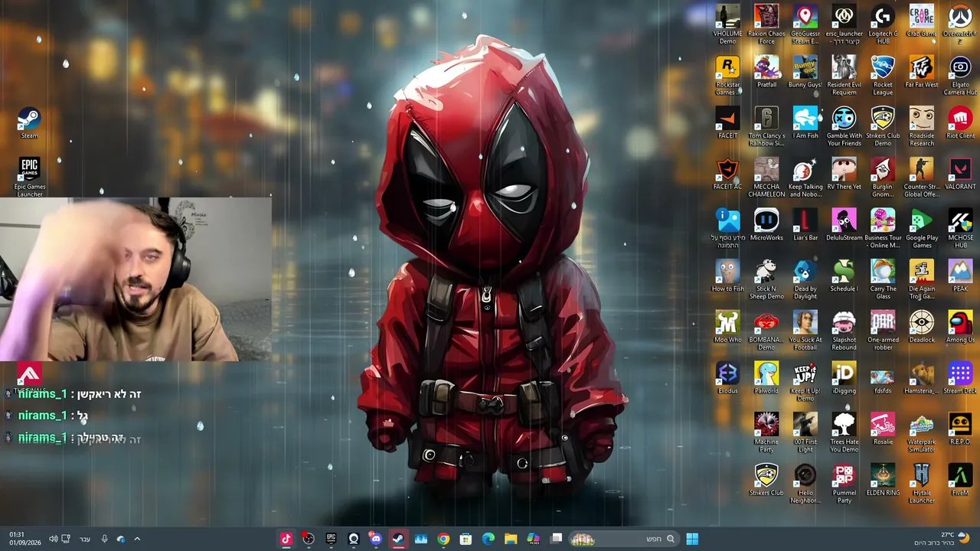This screenshot has width=980, height=551.
Task: Select the Liar's Bar icon
Action: (805, 225)
